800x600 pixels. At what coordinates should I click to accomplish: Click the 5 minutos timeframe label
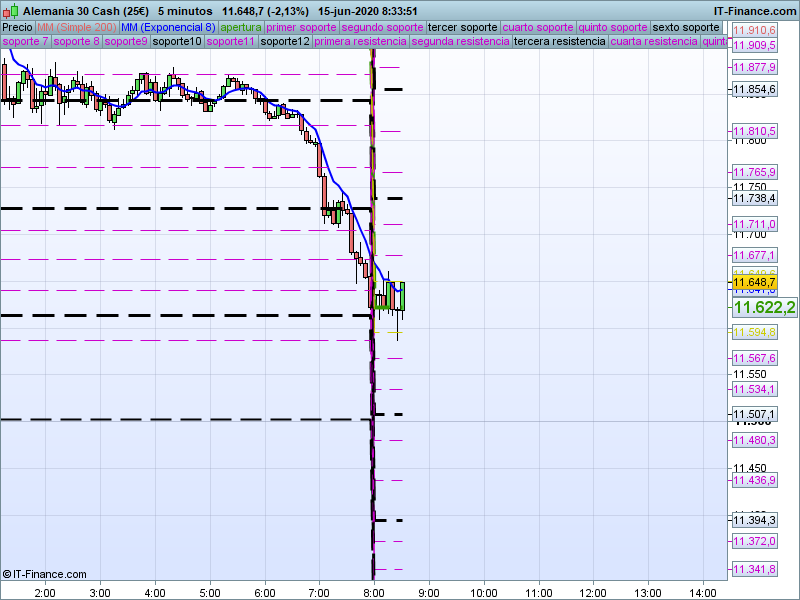pos(185,11)
